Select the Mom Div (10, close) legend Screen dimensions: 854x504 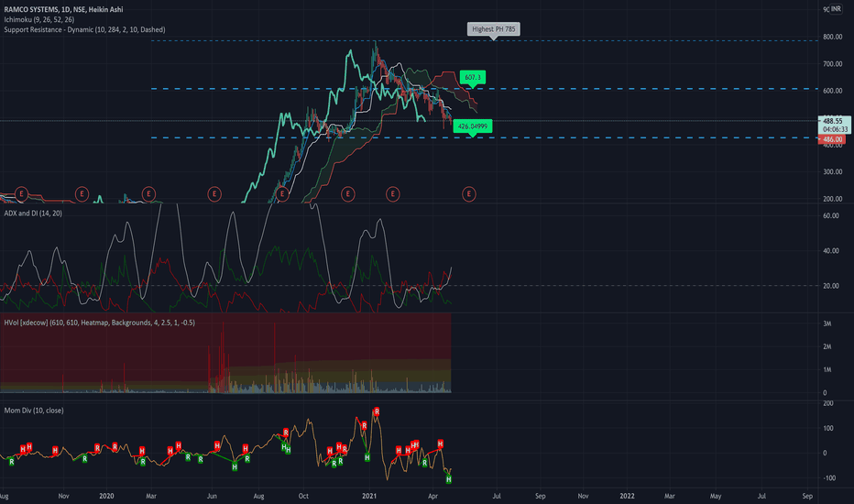point(34,411)
